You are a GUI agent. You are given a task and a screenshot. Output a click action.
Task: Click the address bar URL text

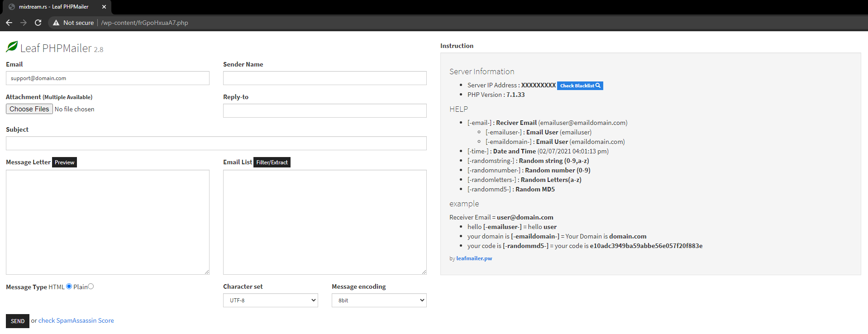[145, 23]
